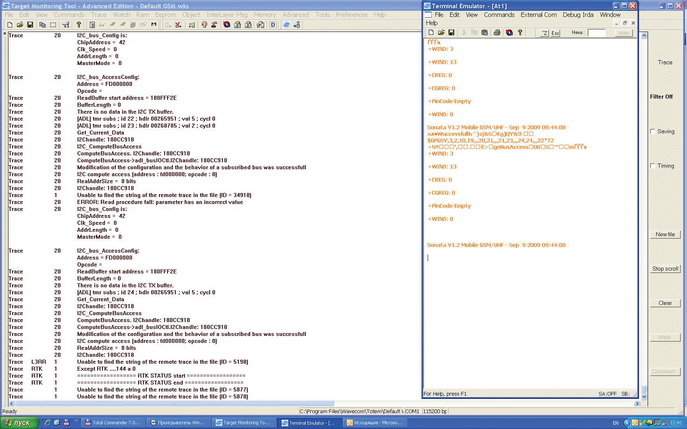Open File menu in Terminal Emulator
Viewport: 687px width, 429px height.
(439, 14)
